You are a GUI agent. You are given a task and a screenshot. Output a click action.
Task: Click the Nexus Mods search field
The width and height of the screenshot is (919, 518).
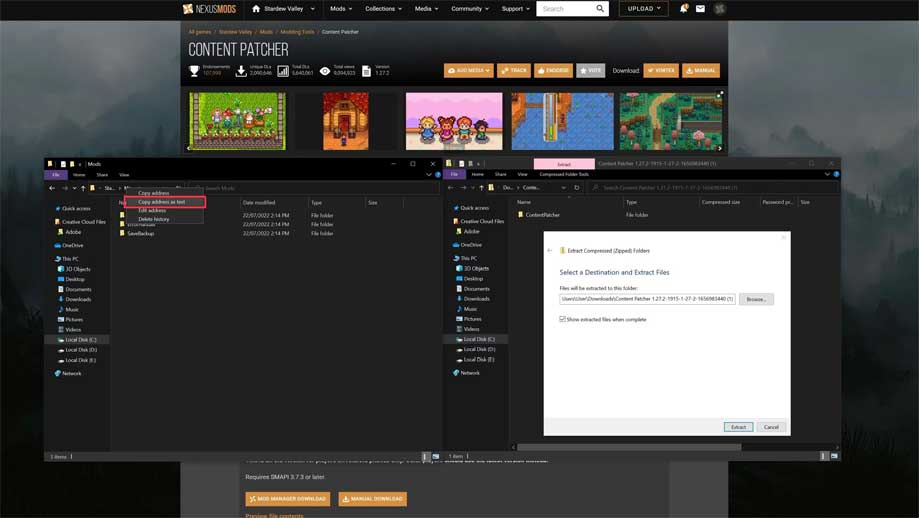566,9
